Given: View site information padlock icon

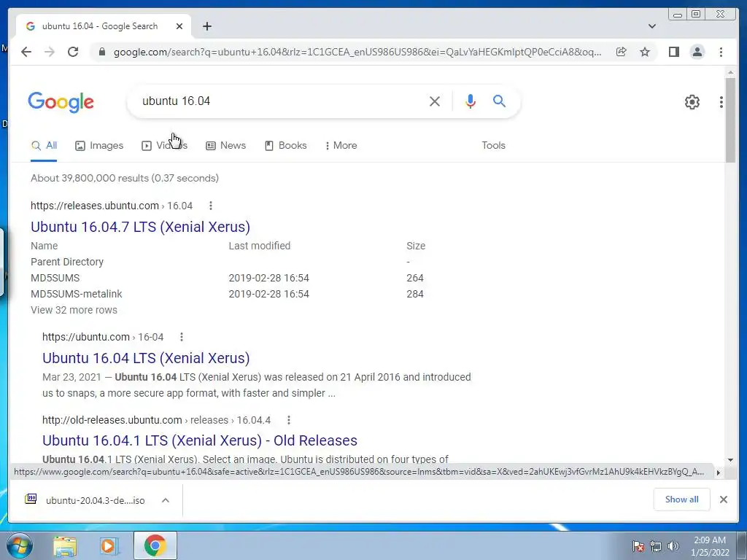Looking at the screenshot, I should pyautogui.click(x=101, y=52).
